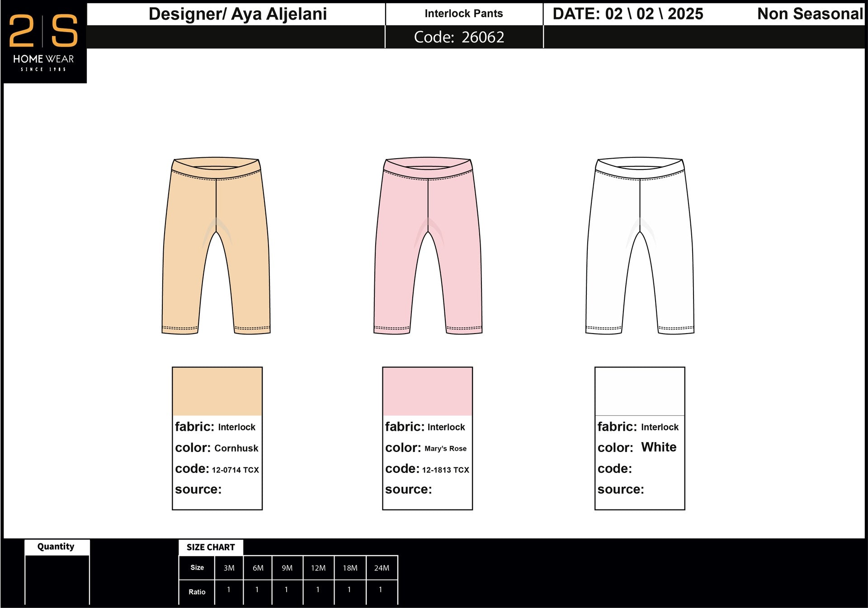Image resolution: width=868 pixels, height=608 pixels.
Task: Click the Interlock Pants title
Action: pyautogui.click(x=463, y=14)
